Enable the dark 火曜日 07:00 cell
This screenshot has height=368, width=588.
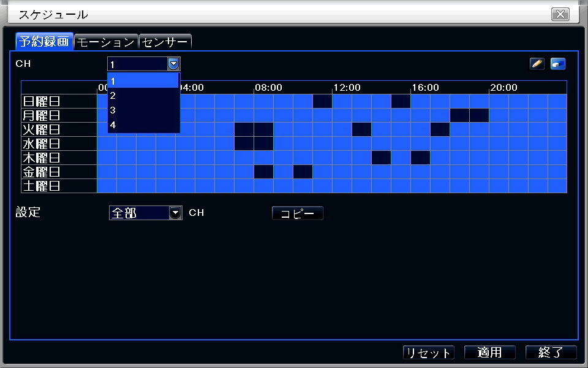(x=244, y=129)
